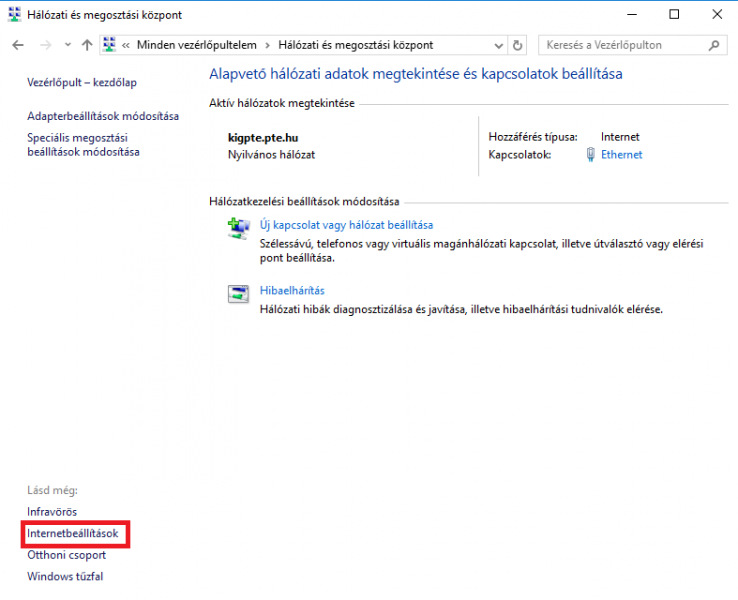The width and height of the screenshot is (738, 600).
Task: Click the Hibaelhárítás troubleshooting icon
Action: 239,293
